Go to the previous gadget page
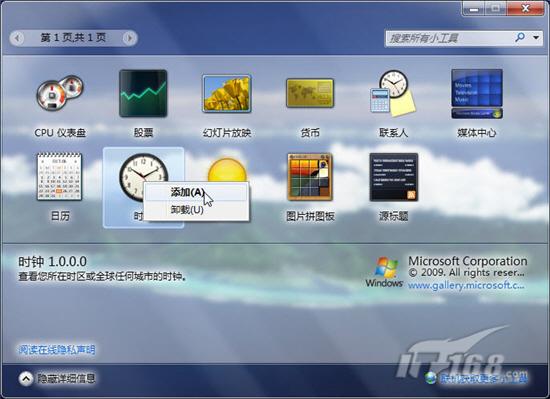Viewport: 550px width, 399px height. [x=18, y=38]
